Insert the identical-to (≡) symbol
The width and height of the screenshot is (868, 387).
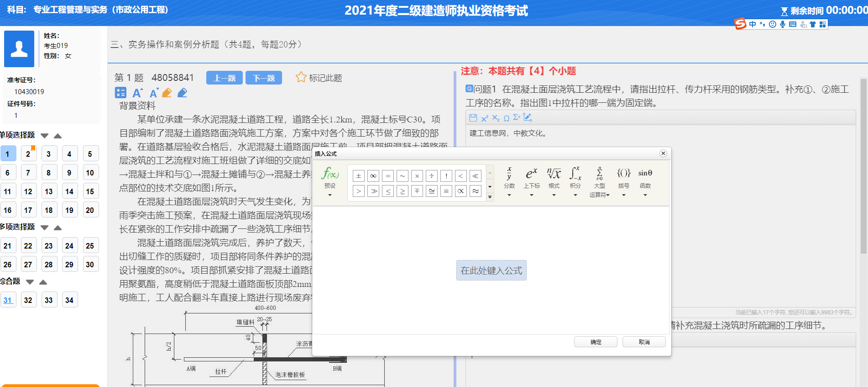pos(446,191)
